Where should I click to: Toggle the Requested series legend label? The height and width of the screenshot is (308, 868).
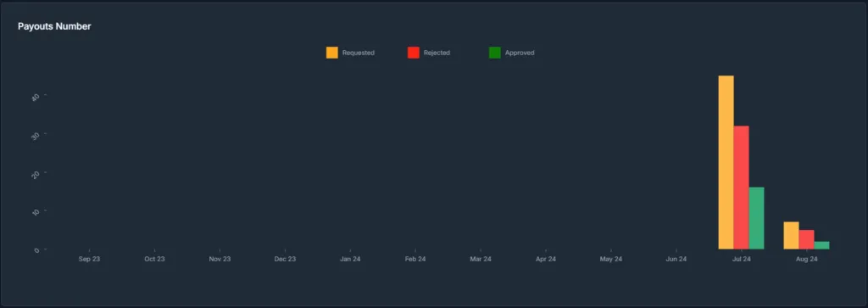tap(359, 53)
